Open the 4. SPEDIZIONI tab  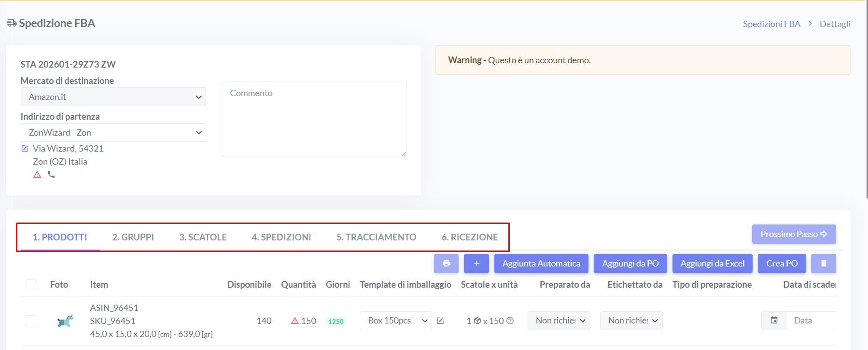(281, 238)
